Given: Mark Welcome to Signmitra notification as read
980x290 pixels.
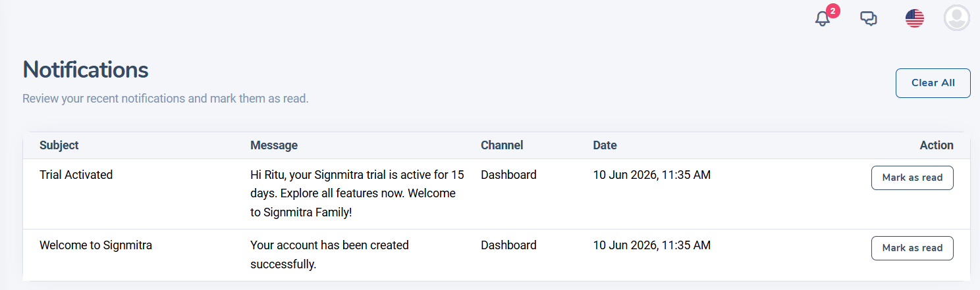Looking at the screenshot, I should click(912, 248).
